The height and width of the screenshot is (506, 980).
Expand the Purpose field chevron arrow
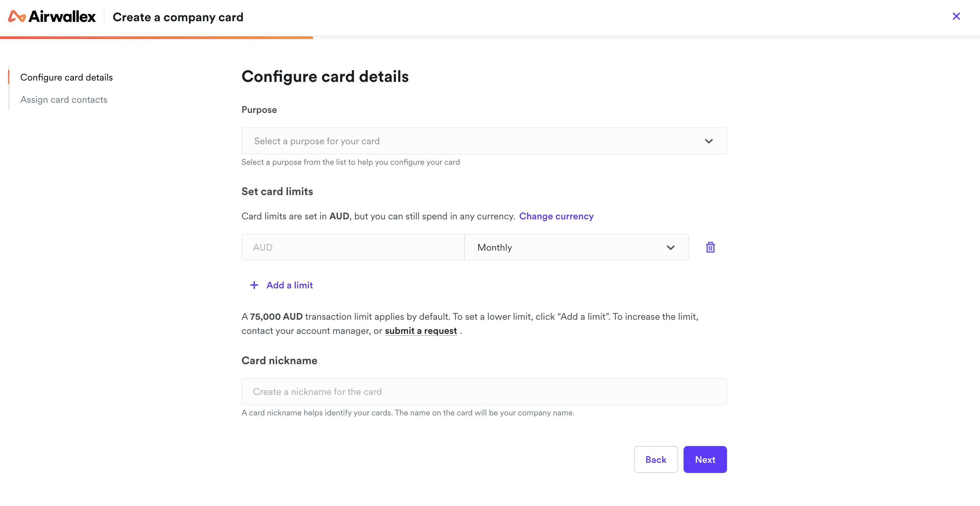pyautogui.click(x=709, y=141)
